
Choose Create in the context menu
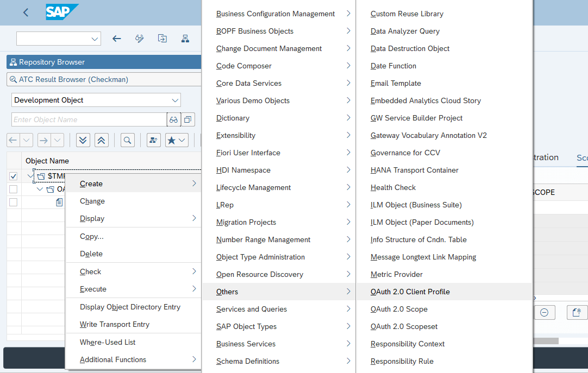click(x=134, y=184)
